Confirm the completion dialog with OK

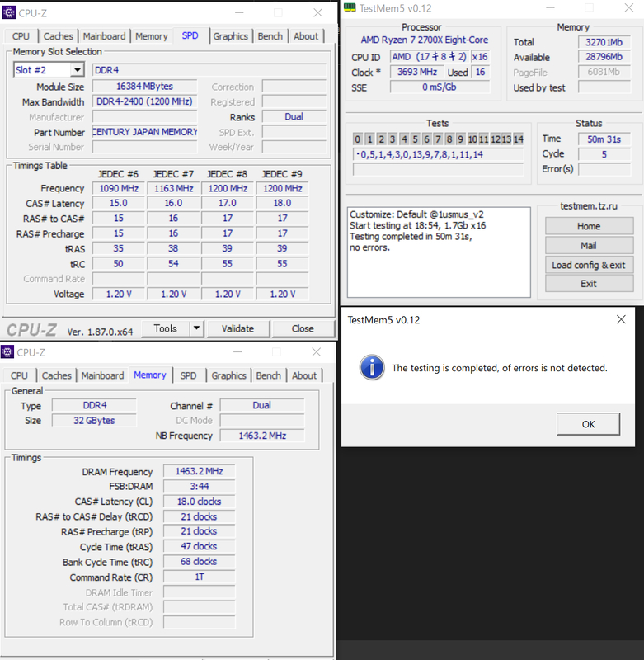coord(588,424)
